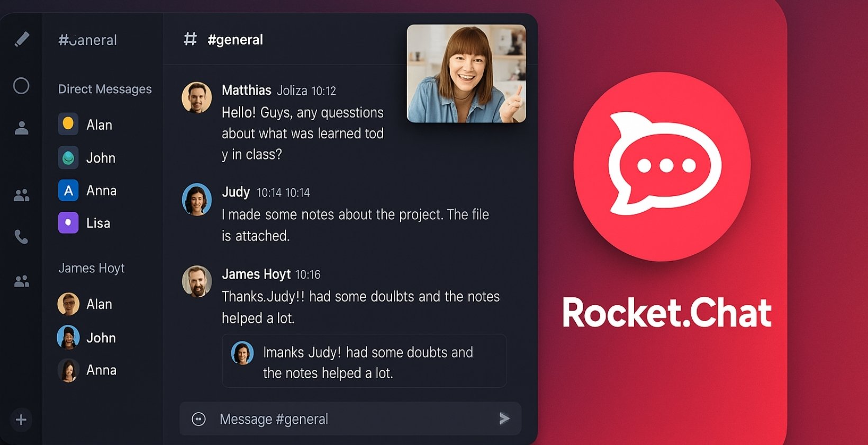Click the Rocket.Chat wordmark text
The width and height of the screenshot is (868, 445).
point(666,313)
